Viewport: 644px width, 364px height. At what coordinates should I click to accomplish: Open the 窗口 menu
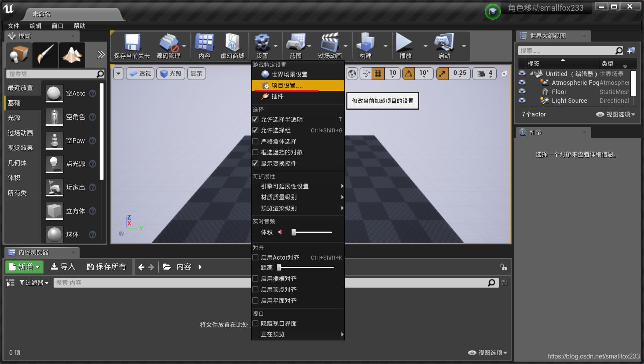tap(58, 26)
